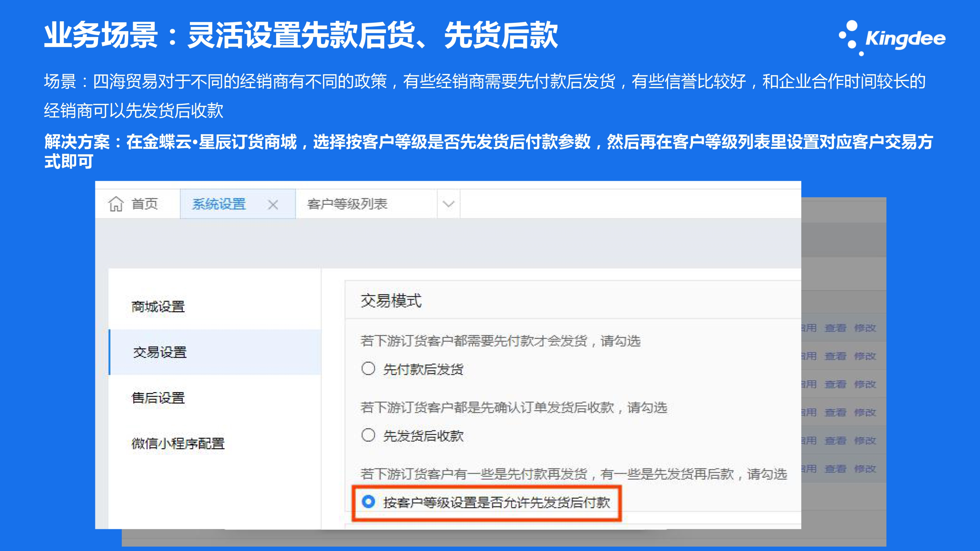Click the Kingdee logo
Image resolution: width=980 pixels, height=551 pixels.
892,38
